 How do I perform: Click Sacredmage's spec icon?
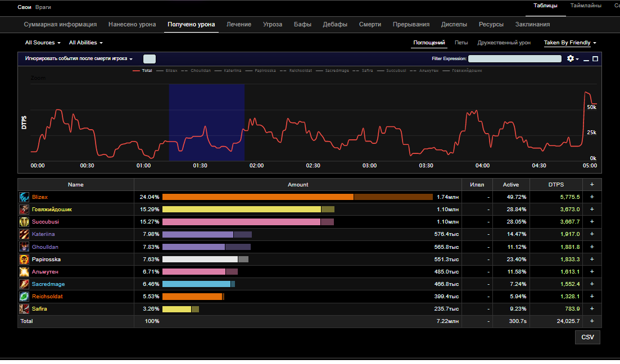[x=25, y=284]
